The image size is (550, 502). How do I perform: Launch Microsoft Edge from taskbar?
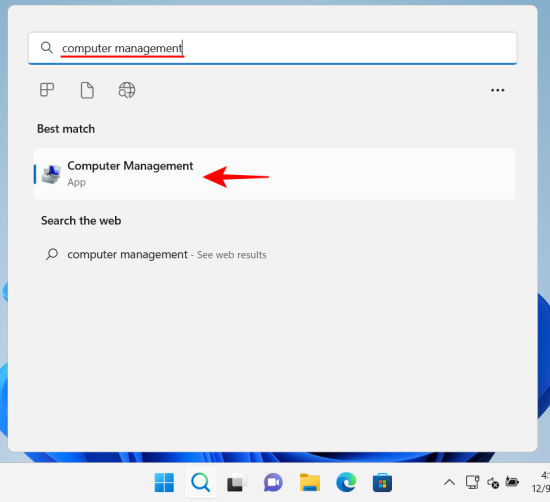pos(346,482)
